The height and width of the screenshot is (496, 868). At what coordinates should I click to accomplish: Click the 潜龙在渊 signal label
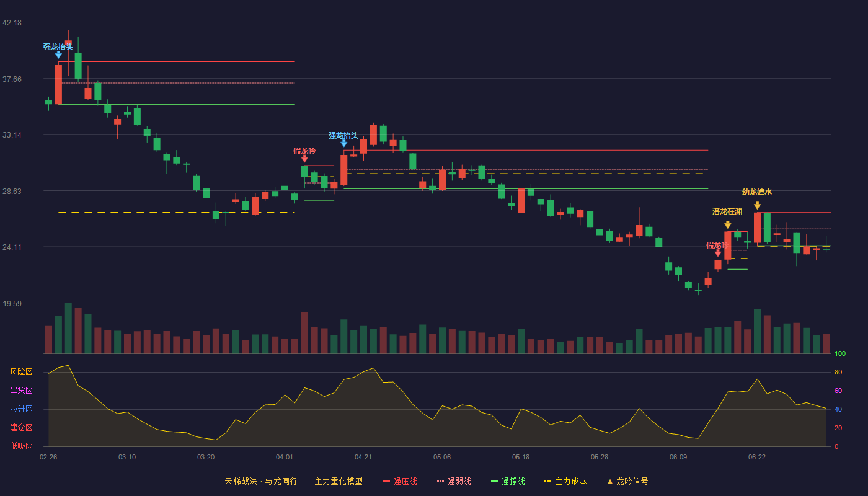[x=727, y=211]
